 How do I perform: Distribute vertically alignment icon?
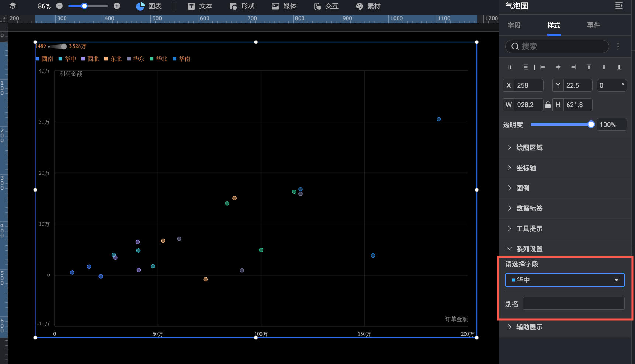pyautogui.click(x=526, y=67)
